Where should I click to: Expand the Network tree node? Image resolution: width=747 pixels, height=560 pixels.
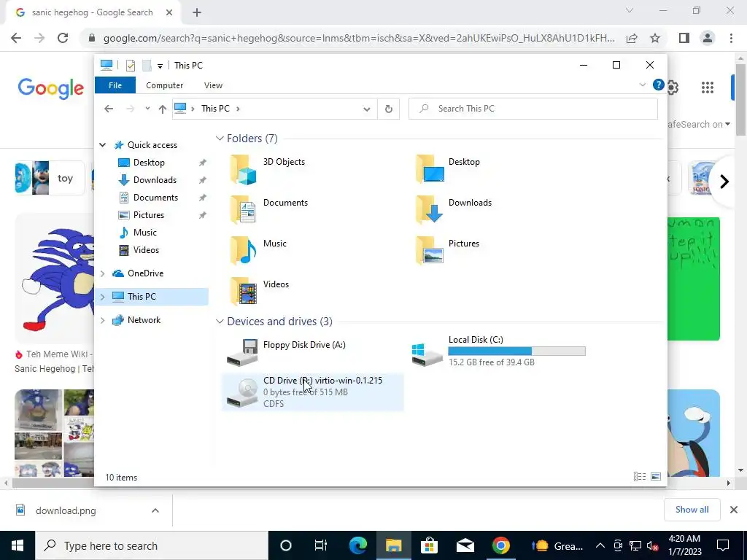tap(102, 320)
